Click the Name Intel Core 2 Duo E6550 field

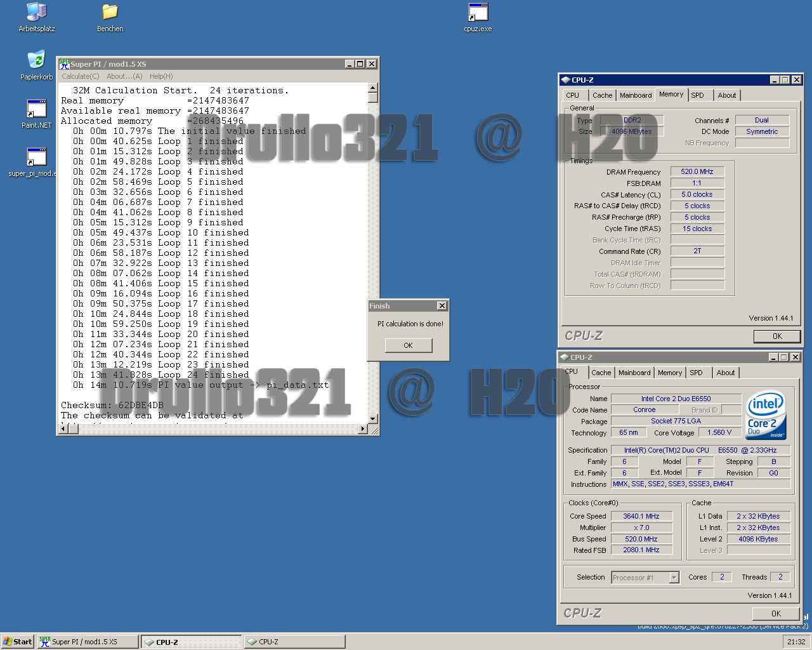coord(676,399)
